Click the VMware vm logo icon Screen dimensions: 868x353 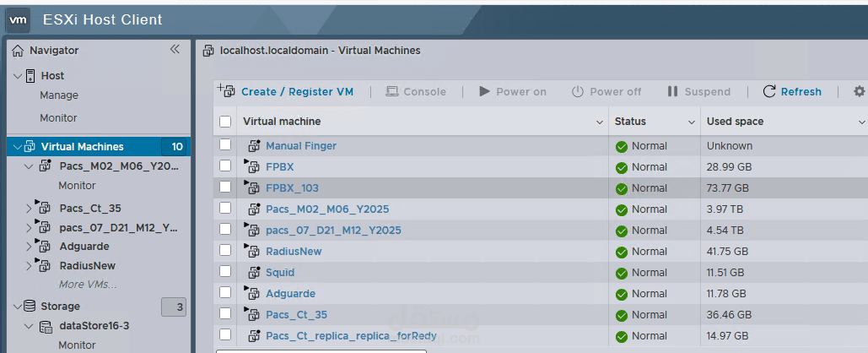click(x=19, y=20)
